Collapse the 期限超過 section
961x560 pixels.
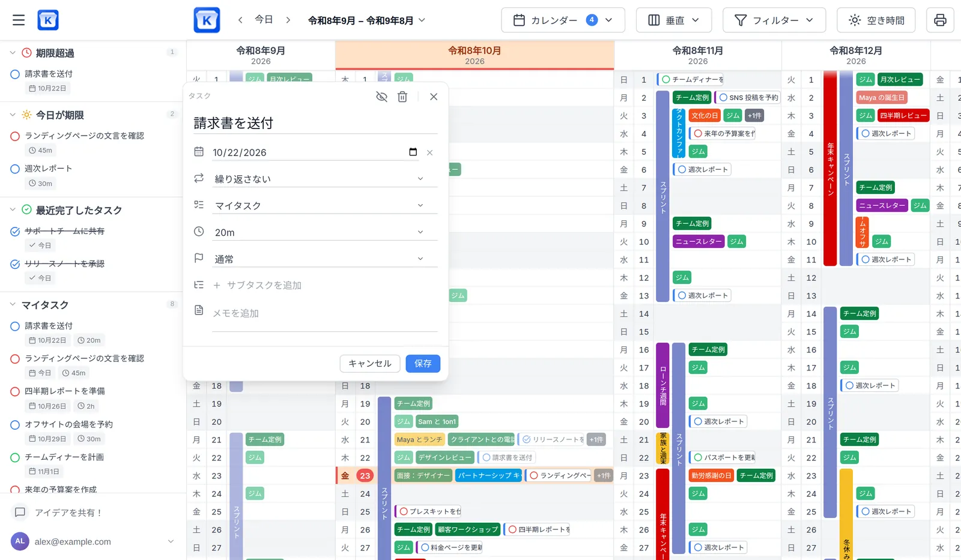pyautogui.click(x=12, y=53)
